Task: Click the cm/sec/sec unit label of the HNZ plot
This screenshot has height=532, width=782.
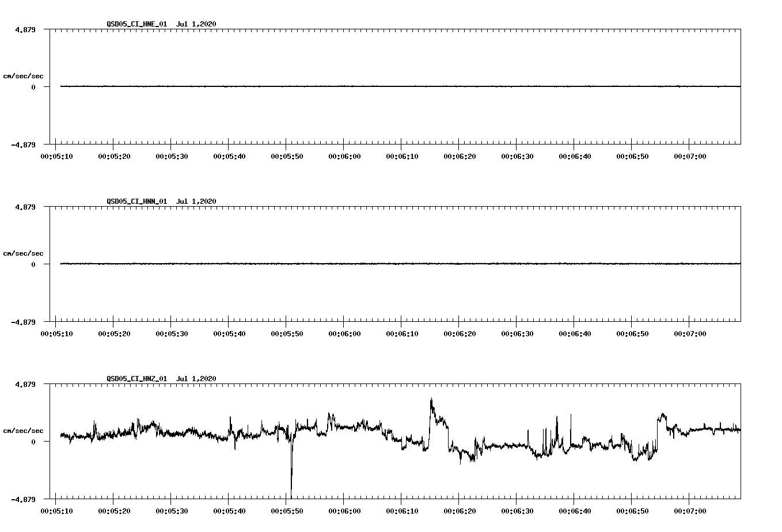Action: [23, 431]
